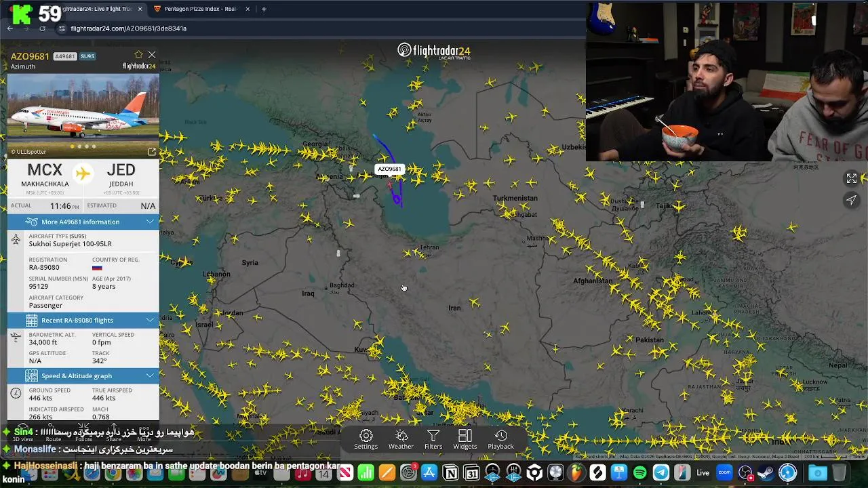Switch to Pentagon Pizza Index tab
The width and height of the screenshot is (868, 488).
click(201, 9)
